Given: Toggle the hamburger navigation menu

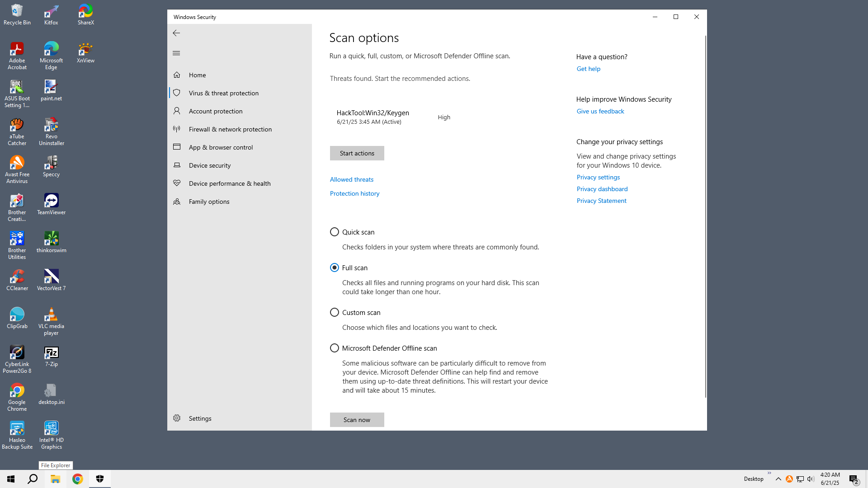Looking at the screenshot, I should 176,53.
